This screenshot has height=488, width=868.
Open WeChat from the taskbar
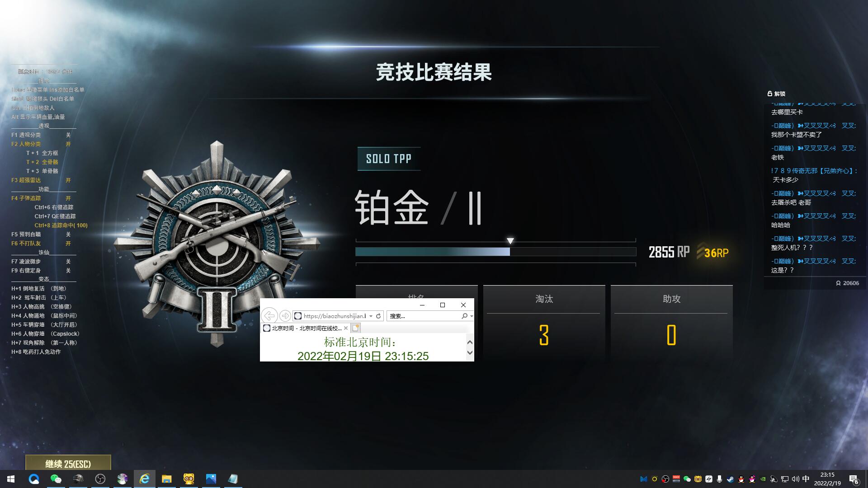pos(56,479)
